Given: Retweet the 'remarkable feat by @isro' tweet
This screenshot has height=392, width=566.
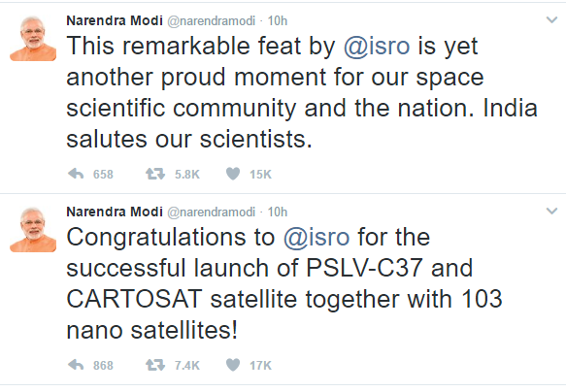Looking at the screenshot, I should coord(155,175).
